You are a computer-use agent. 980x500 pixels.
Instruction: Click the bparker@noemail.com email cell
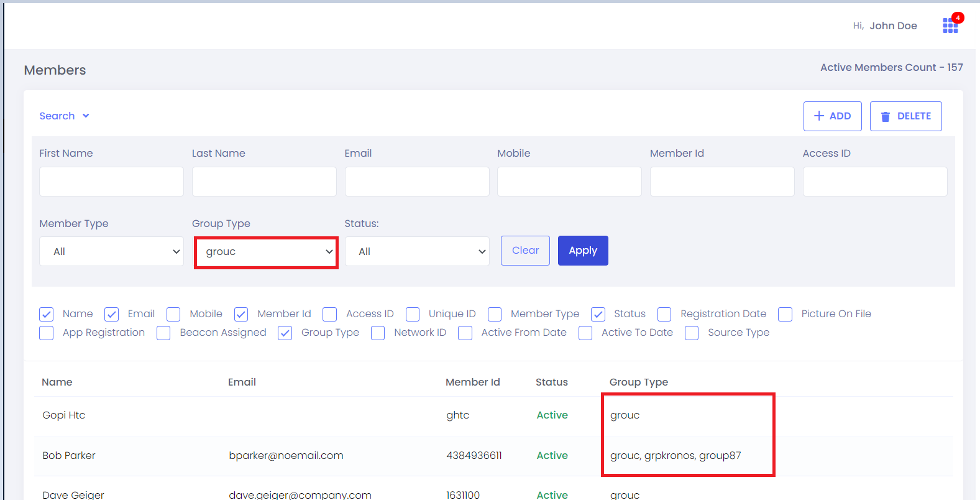point(286,455)
